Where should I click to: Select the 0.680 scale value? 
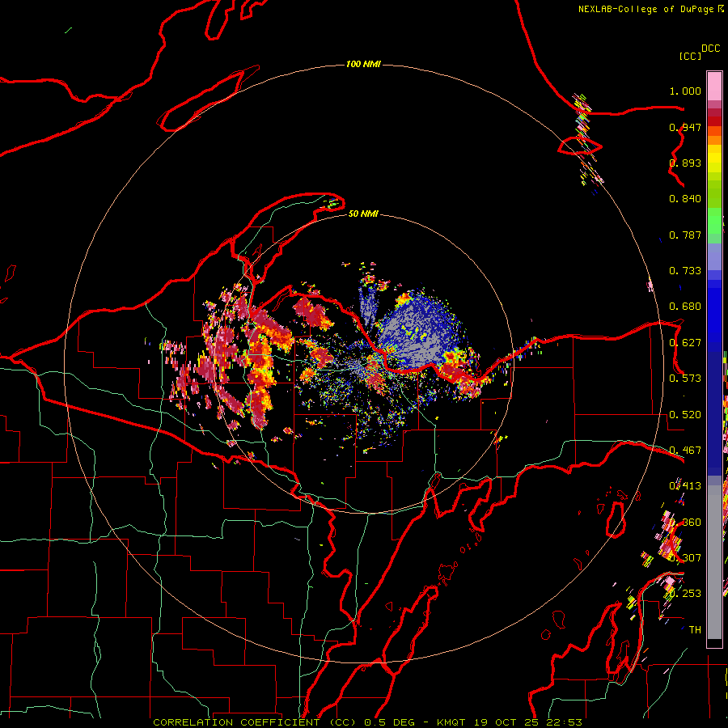coord(685,307)
